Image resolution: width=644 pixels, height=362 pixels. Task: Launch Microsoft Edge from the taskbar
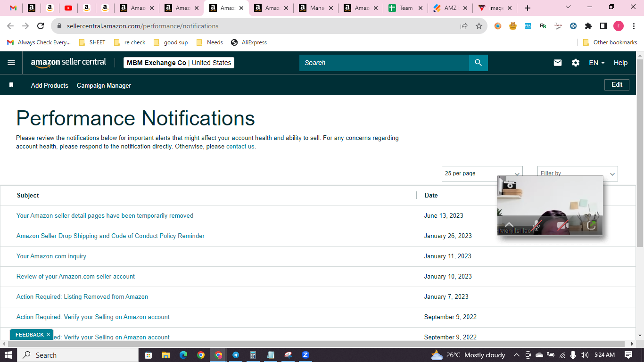click(183, 355)
